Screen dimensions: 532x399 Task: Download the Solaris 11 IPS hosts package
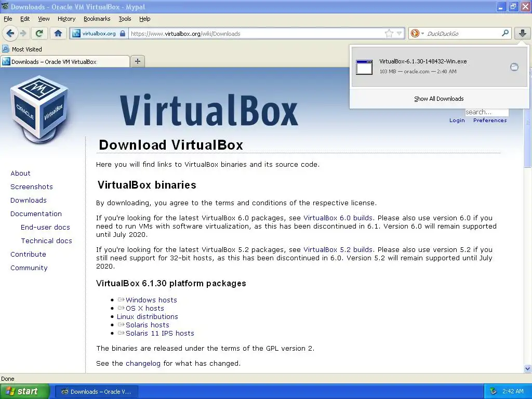point(160,333)
